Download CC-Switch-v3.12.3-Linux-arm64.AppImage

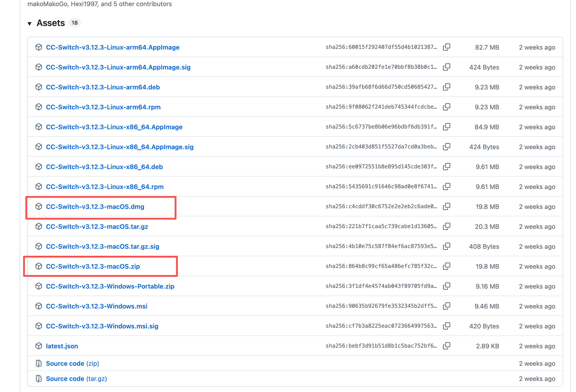click(x=113, y=47)
